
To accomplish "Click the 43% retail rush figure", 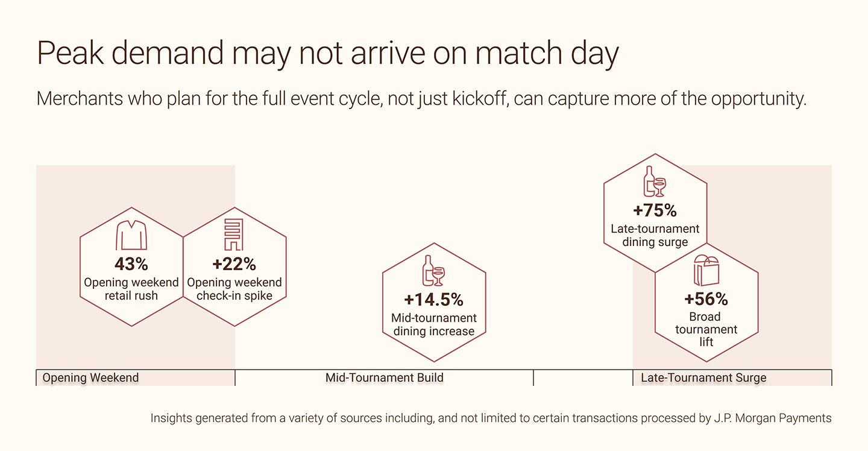I will coord(131,264).
